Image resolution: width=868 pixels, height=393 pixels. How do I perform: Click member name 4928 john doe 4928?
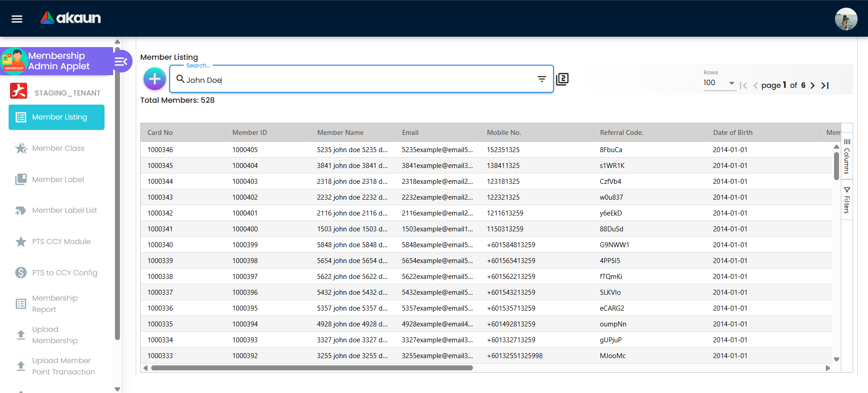pos(352,324)
